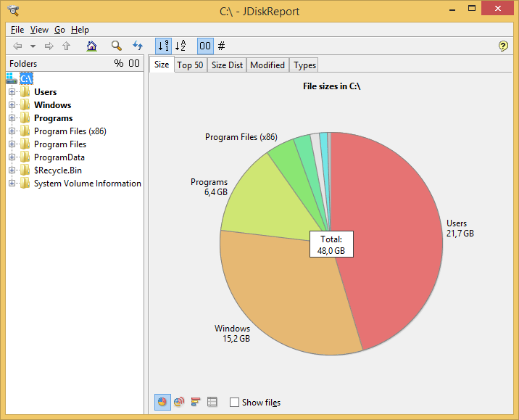This screenshot has width=519, height=420.
Task: Switch to the Types tab
Action: (304, 65)
